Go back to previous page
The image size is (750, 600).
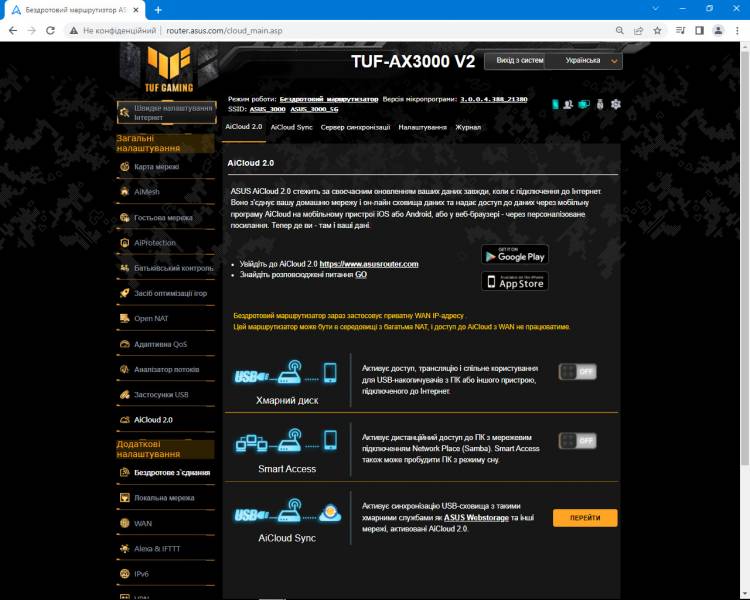(x=13, y=31)
